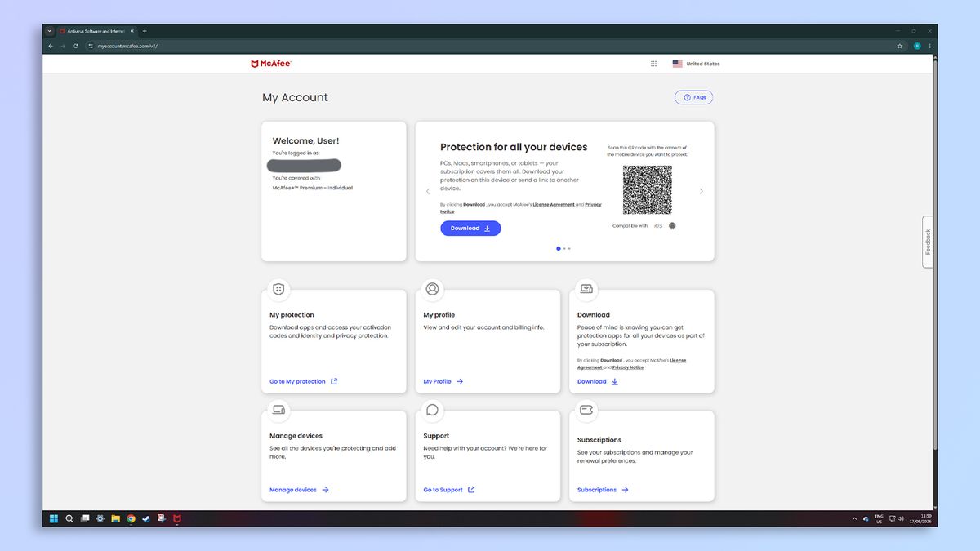Screen dimensions: 980x551
Task: Click the Support chat bubble icon
Action: (x=432, y=410)
